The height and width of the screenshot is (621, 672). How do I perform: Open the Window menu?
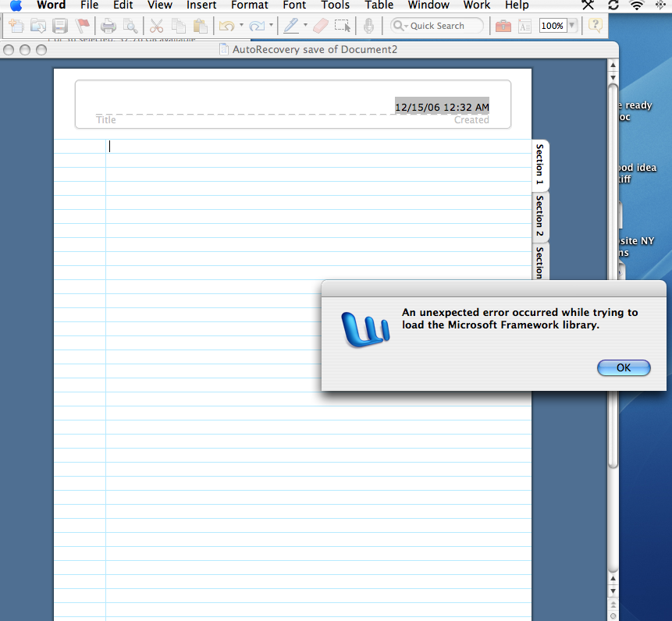pyautogui.click(x=428, y=5)
